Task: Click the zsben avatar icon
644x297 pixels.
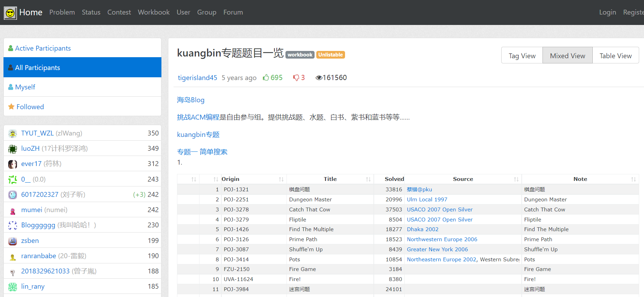Action: (13, 241)
